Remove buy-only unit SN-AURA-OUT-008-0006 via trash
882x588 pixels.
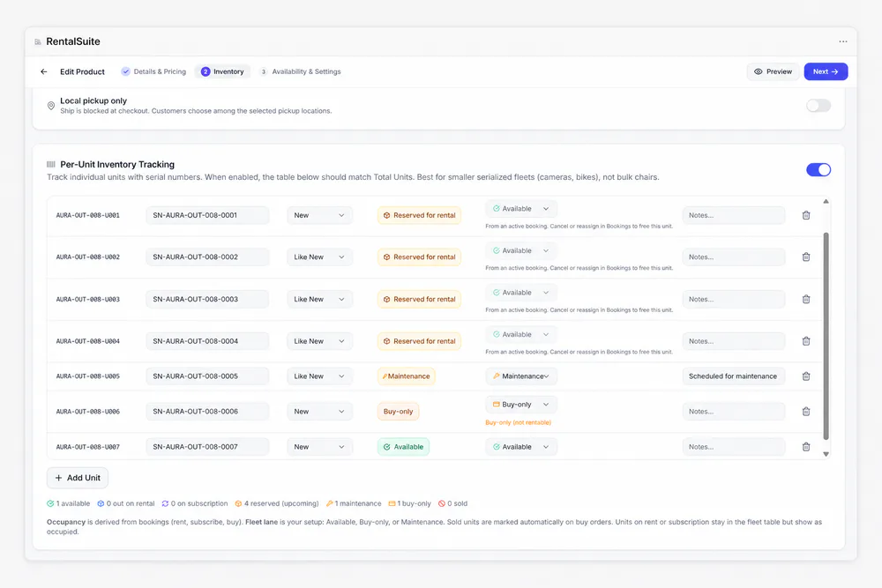pyautogui.click(x=805, y=412)
